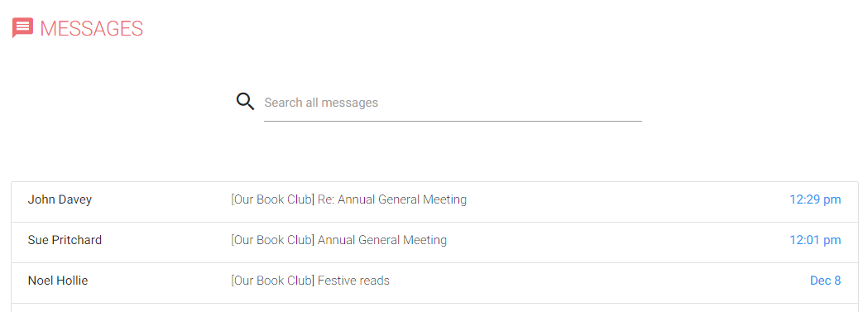
Task: Focus the Search all messages field
Action: tap(453, 103)
